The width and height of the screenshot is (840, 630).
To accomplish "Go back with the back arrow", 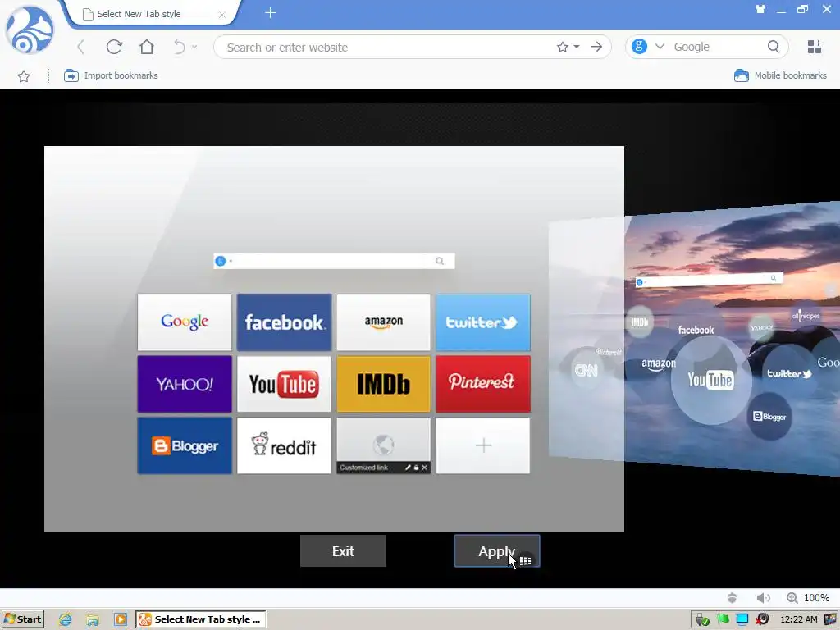I will click(x=81, y=47).
